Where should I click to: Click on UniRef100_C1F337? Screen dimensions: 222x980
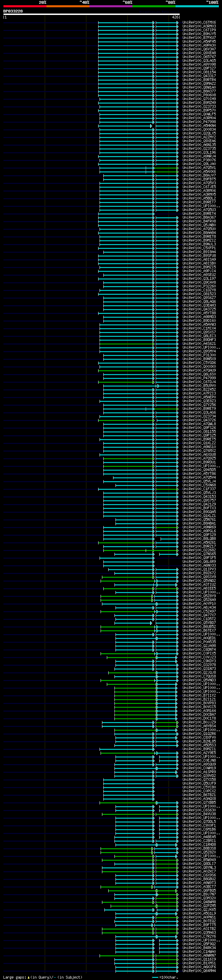(x=199, y=489)
